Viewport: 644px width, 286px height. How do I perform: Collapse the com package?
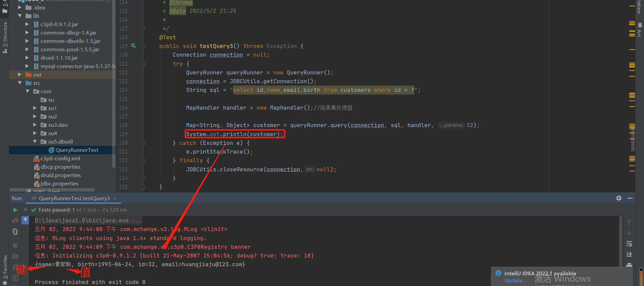point(27,91)
